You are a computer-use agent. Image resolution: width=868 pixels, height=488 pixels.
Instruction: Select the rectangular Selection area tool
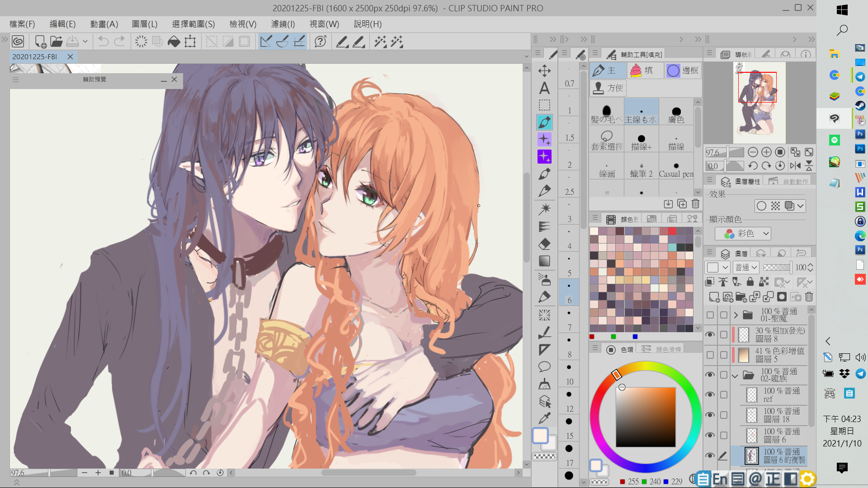coord(544,105)
